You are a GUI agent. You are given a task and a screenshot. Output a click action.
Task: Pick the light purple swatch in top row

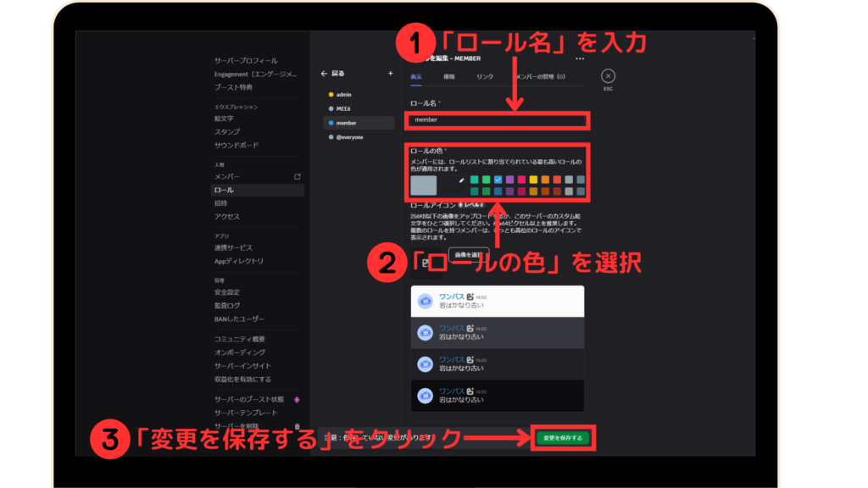[509, 180]
